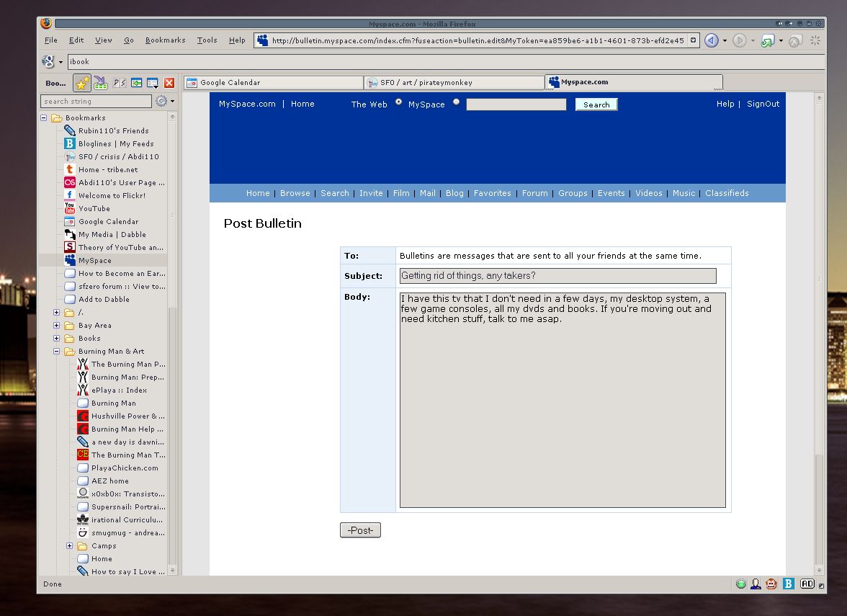Open the Bookmarks menu

click(x=165, y=40)
